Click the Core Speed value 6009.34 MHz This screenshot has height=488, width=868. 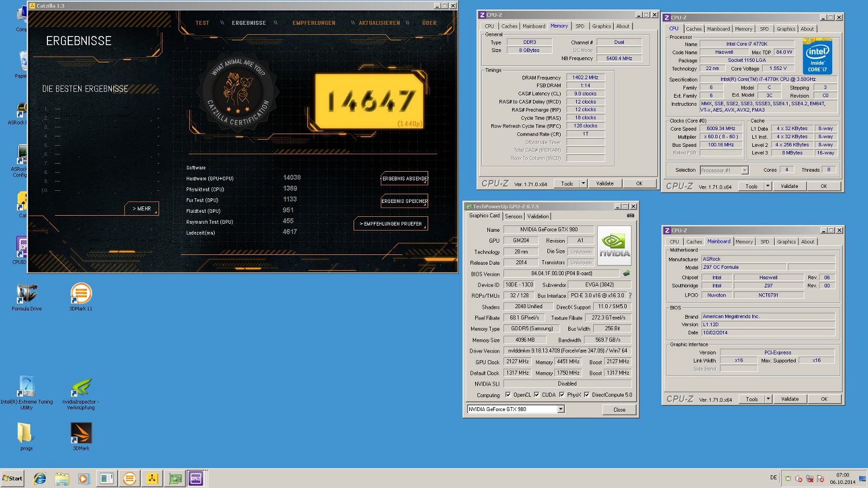(x=721, y=128)
